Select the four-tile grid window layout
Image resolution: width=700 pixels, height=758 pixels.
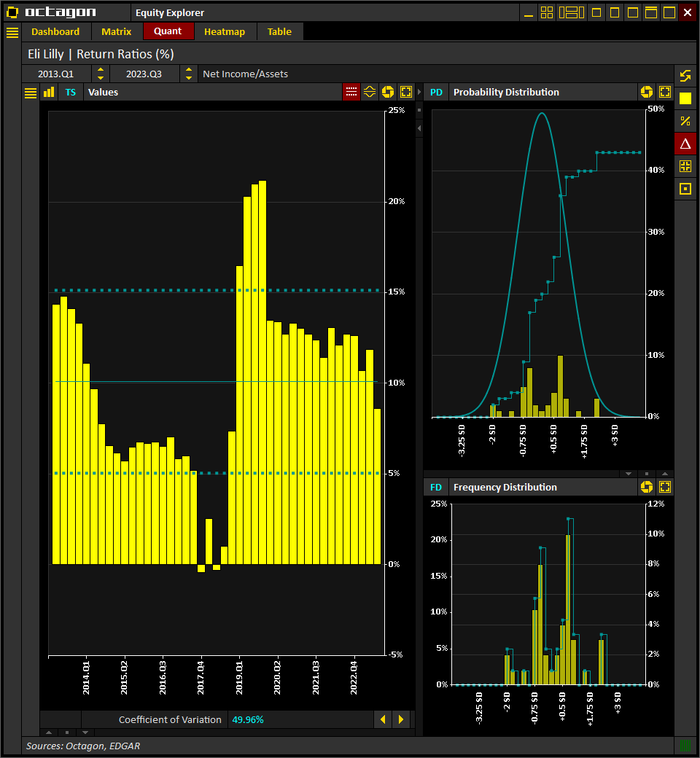[547, 12]
